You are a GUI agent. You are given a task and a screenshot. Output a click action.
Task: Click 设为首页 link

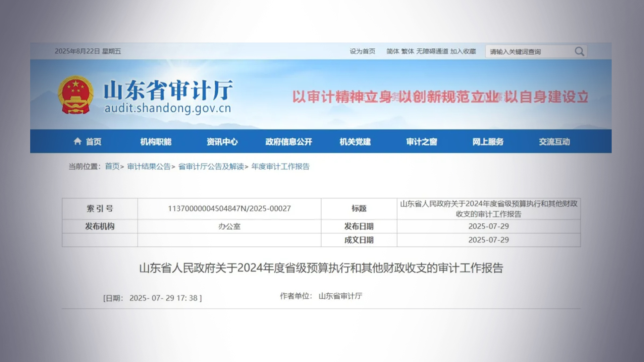362,51
